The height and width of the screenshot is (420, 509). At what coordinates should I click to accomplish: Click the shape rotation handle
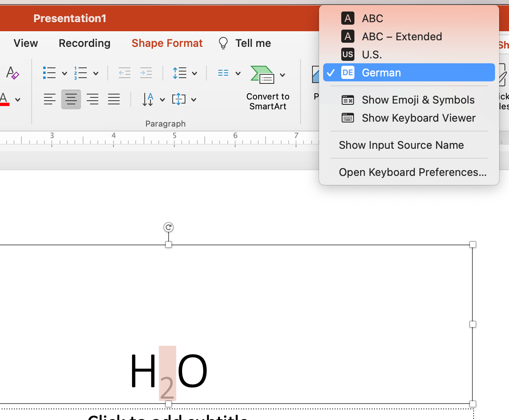point(169,227)
